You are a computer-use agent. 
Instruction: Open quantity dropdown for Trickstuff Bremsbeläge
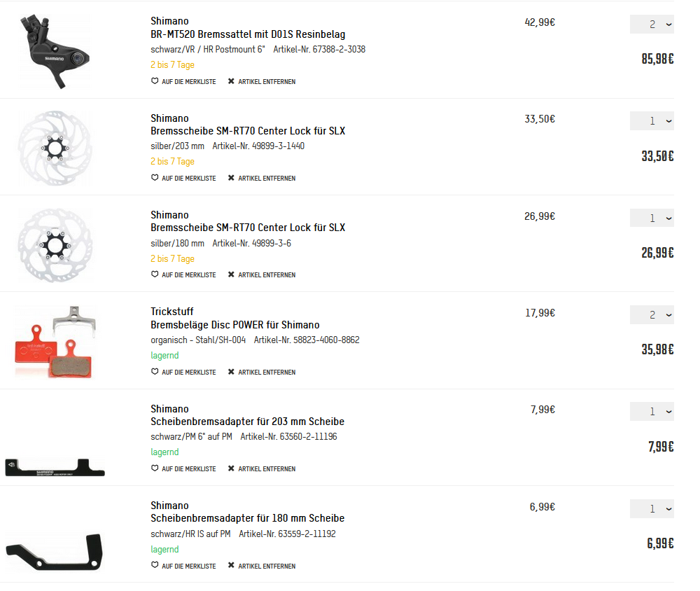pyautogui.click(x=652, y=315)
